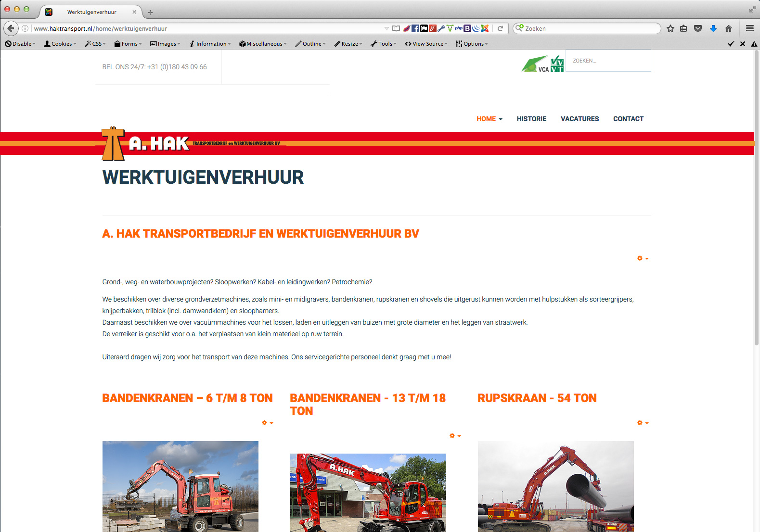Click the A. HAK company logo
760x532 pixels.
pos(191,143)
